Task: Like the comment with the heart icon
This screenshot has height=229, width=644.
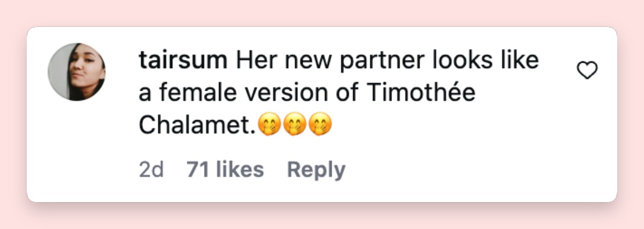Action: [x=587, y=70]
